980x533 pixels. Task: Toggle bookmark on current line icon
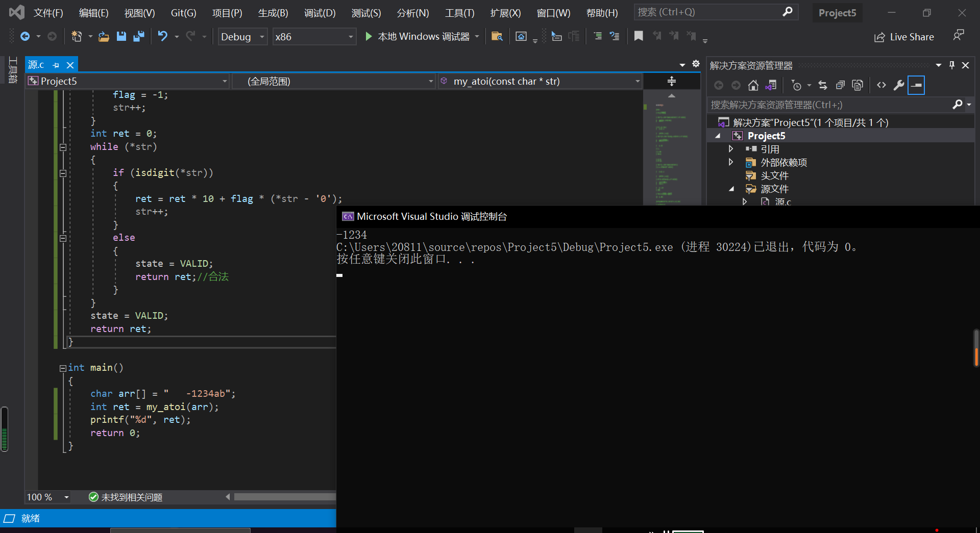click(x=639, y=36)
